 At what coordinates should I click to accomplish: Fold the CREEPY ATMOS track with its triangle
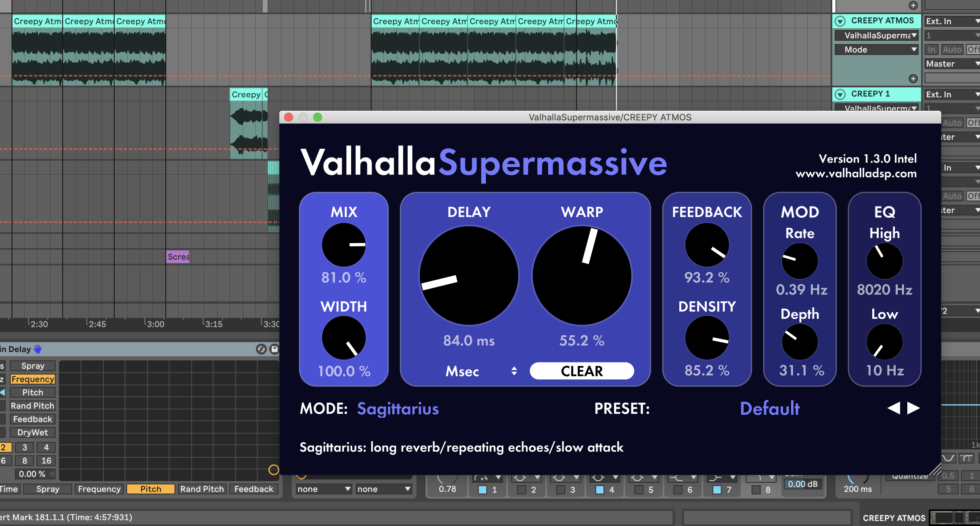[x=840, y=21]
